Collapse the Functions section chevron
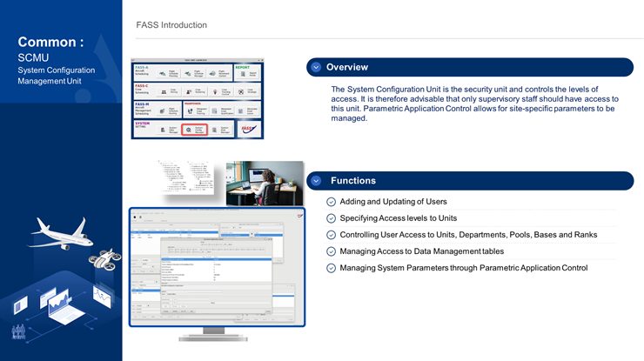 [x=316, y=181]
